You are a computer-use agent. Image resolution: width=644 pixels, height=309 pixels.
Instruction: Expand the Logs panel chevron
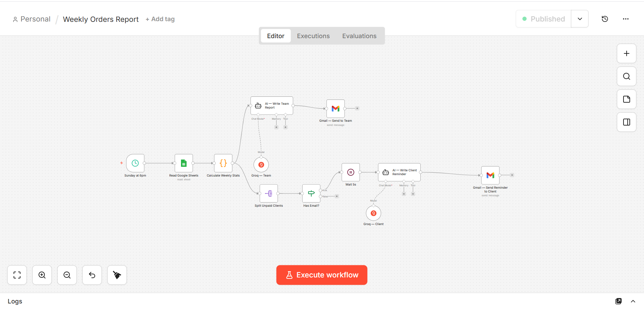pos(633,301)
